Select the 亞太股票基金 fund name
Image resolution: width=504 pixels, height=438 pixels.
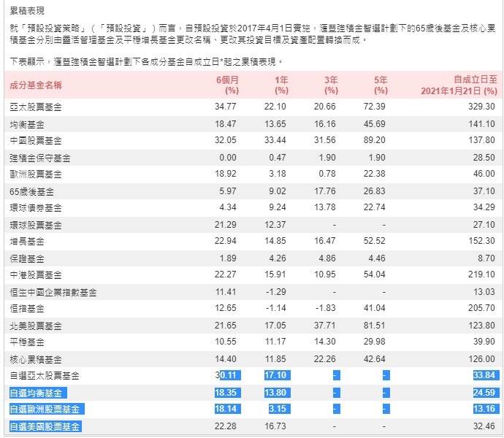[36, 107]
